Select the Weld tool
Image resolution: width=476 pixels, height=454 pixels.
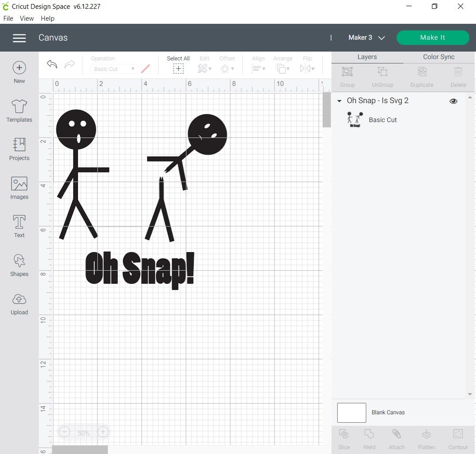coord(369,438)
